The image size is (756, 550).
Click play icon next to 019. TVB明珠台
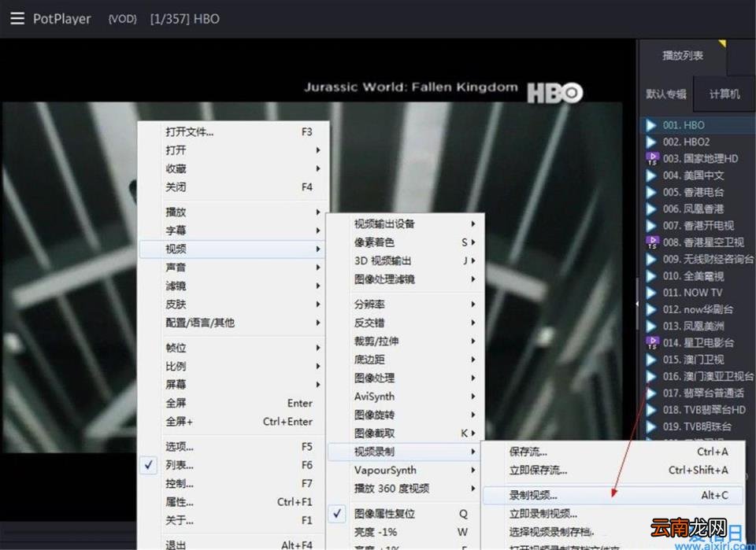651,426
